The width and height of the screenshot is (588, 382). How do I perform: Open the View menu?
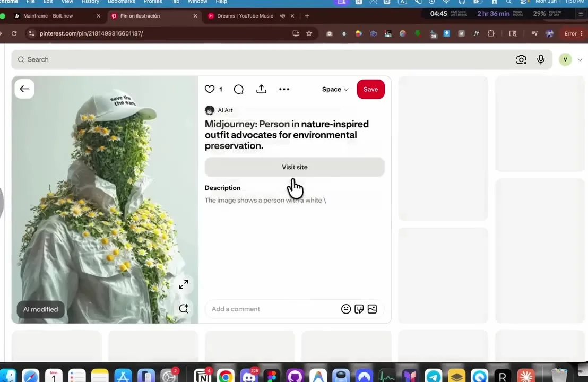67,2
